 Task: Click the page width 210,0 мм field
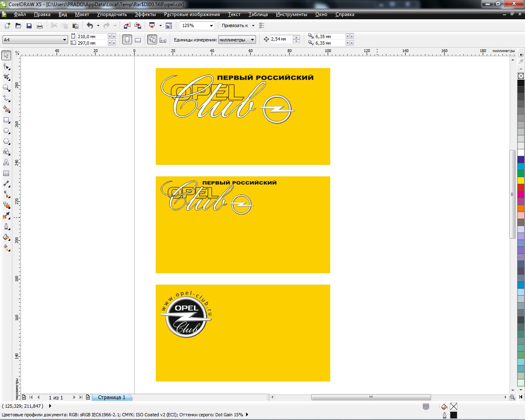point(92,37)
